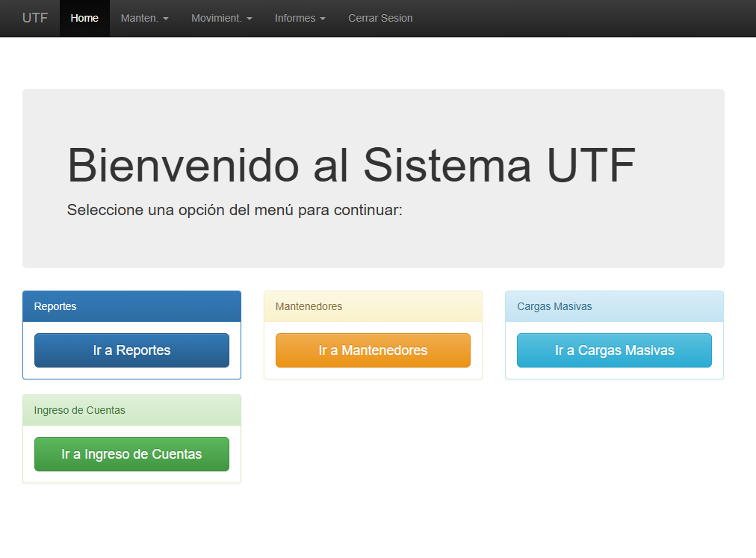Click the UTF brand logo link

35,18
